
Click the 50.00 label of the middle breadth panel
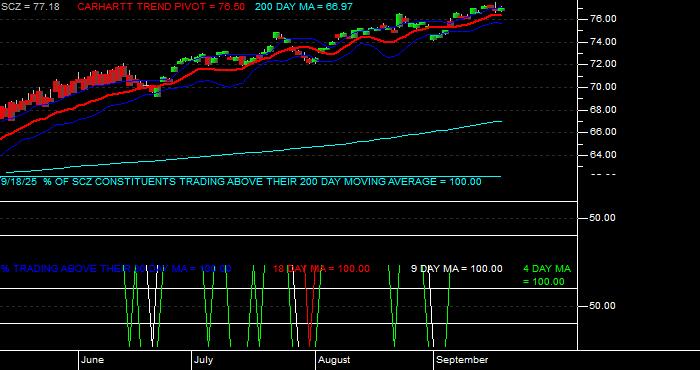coord(603,218)
